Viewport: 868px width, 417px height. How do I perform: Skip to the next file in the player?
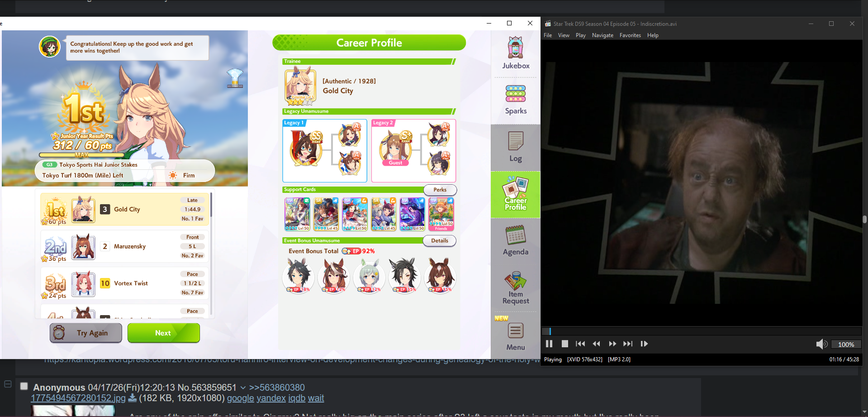coord(628,344)
